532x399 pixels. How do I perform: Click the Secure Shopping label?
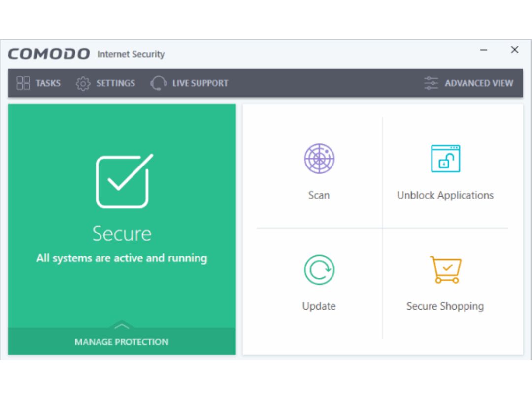(445, 306)
